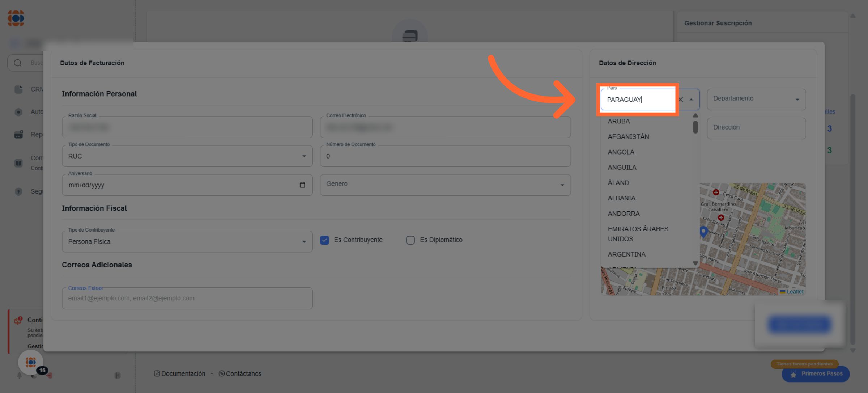
Task: Click the clear X icon in País field
Action: (x=681, y=100)
